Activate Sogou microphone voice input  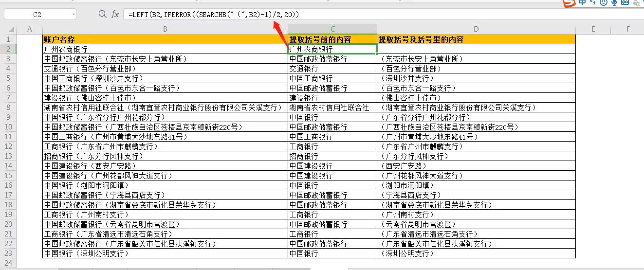tap(614, 3)
